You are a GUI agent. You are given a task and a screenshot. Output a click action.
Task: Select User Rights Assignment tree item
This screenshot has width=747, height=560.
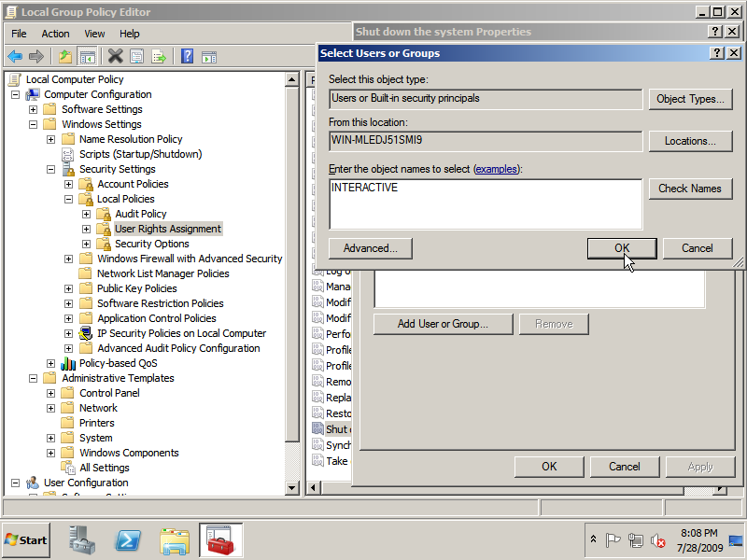pos(168,229)
